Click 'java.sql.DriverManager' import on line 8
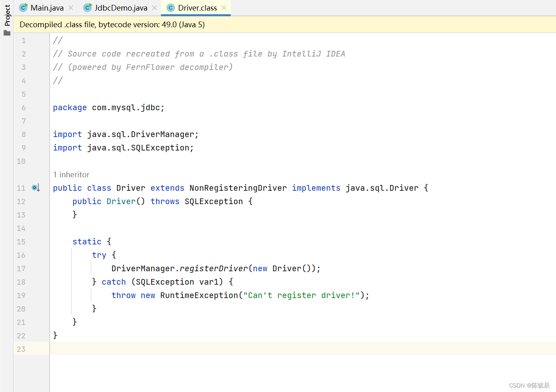556x392 pixels. [x=140, y=135]
